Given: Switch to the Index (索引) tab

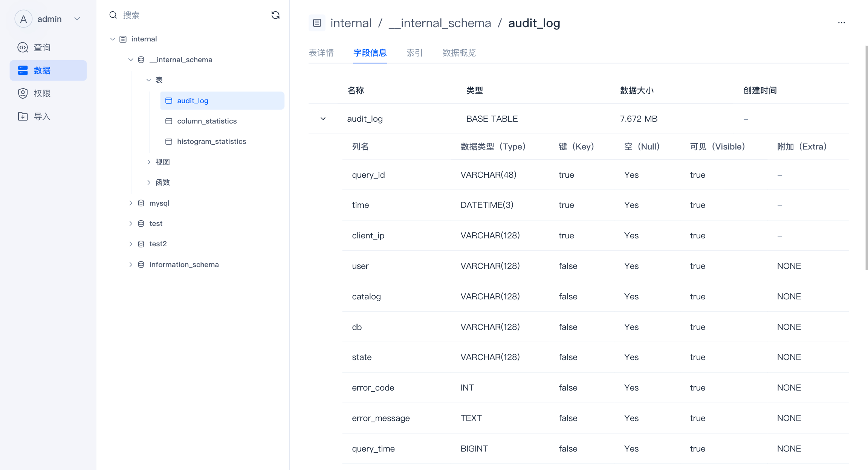Looking at the screenshot, I should point(414,53).
